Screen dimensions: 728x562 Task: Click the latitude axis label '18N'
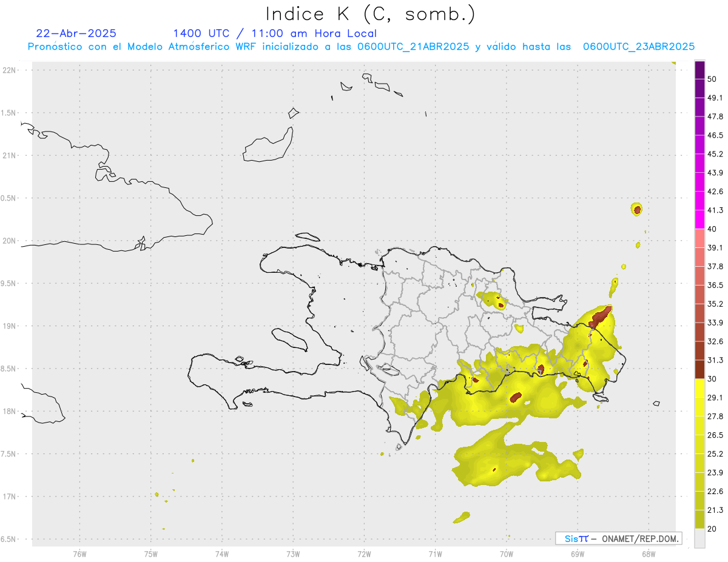click(x=10, y=412)
